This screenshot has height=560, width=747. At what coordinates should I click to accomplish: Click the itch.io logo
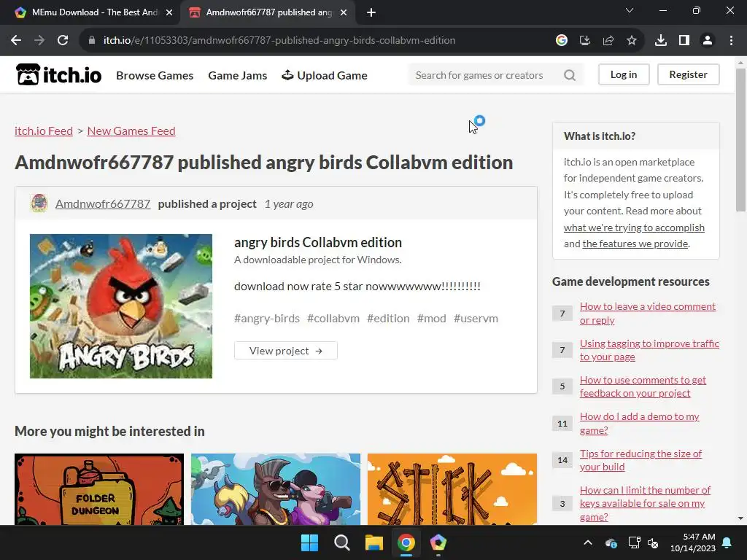(58, 75)
